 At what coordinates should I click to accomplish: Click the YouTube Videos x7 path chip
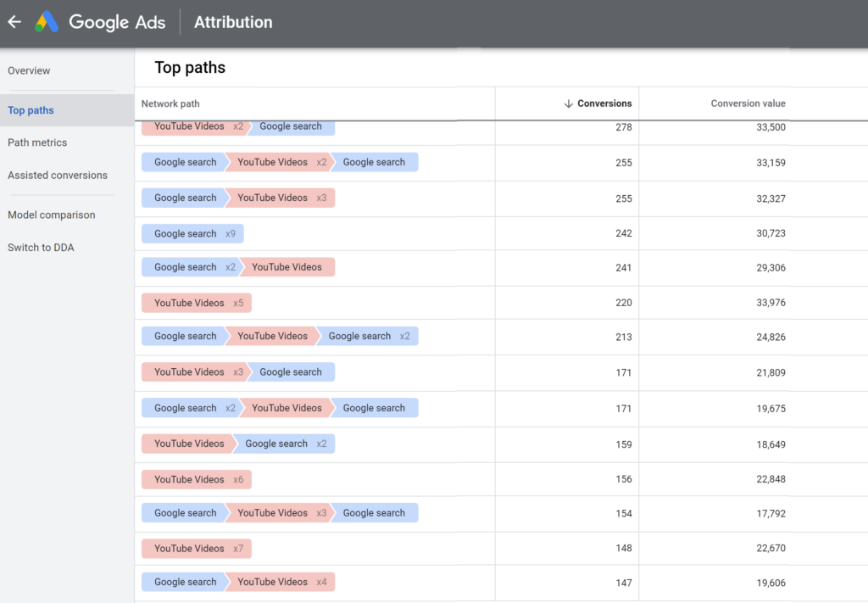196,548
